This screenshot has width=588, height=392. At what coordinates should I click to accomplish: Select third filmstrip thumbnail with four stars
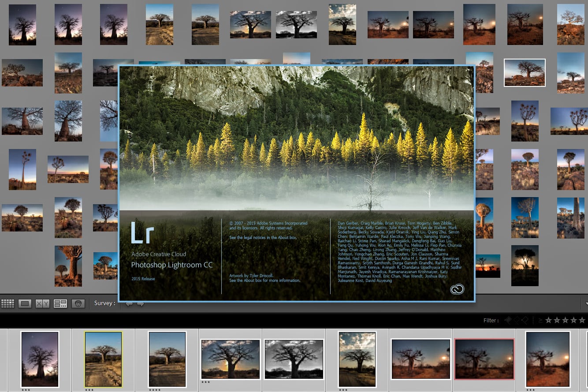click(x=167, y=359)
